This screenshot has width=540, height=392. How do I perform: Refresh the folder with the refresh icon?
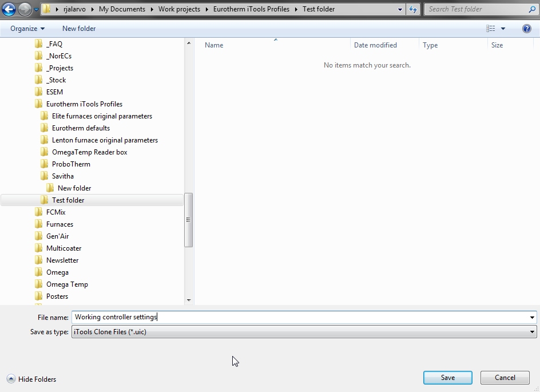point(413,9)
